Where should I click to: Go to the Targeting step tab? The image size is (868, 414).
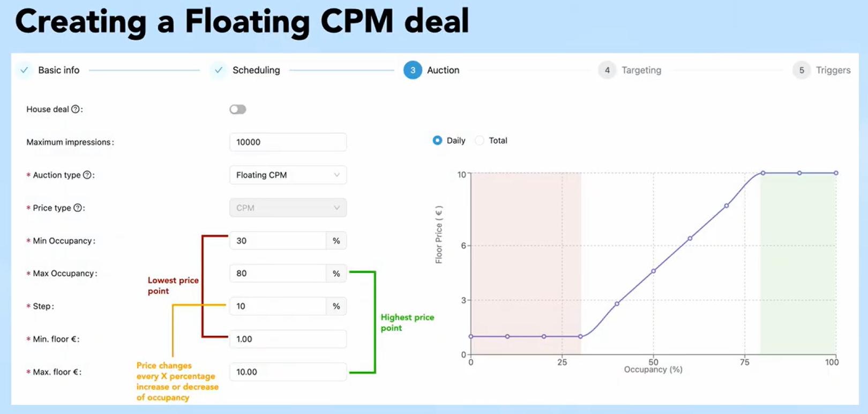[x=641, y=70]
